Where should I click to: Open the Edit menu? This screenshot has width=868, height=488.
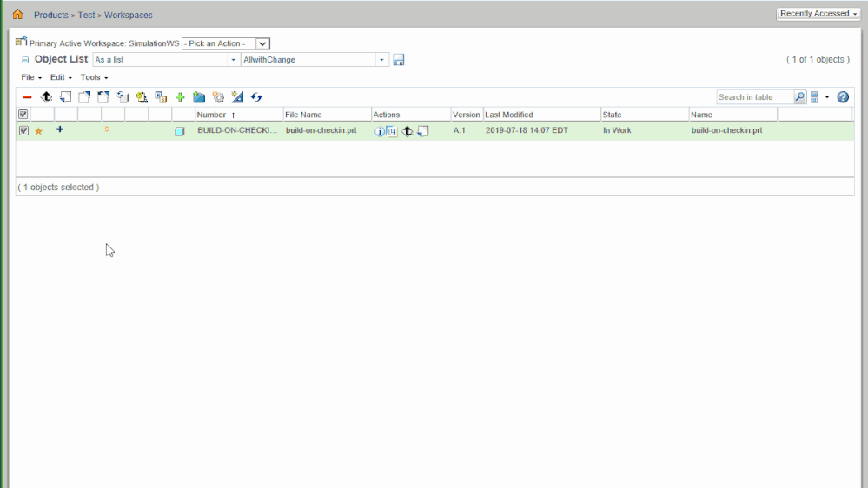tap(61, 77)
